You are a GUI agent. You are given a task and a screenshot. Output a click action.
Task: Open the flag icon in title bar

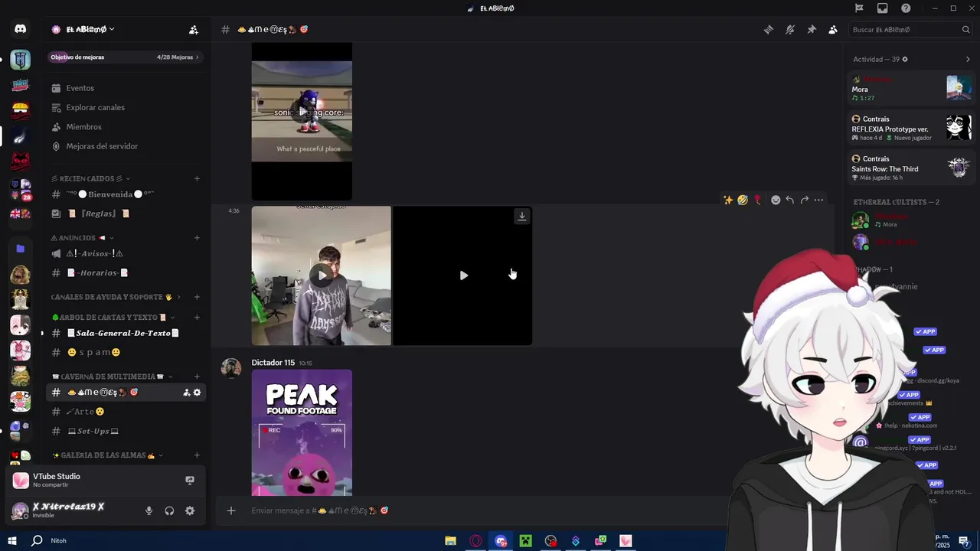859,8
